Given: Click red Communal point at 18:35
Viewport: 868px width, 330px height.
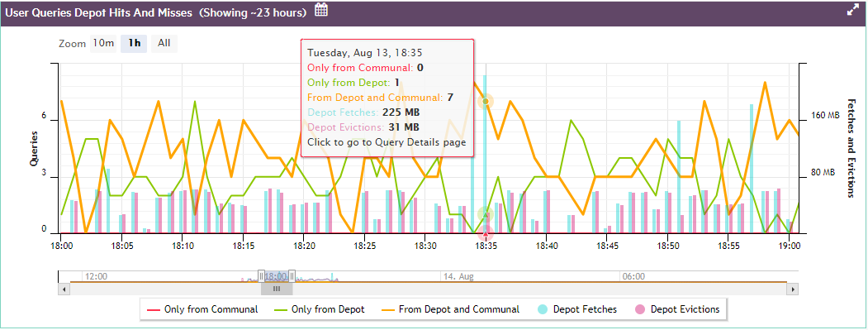Looking at the screenshot, I should [486, 233].
